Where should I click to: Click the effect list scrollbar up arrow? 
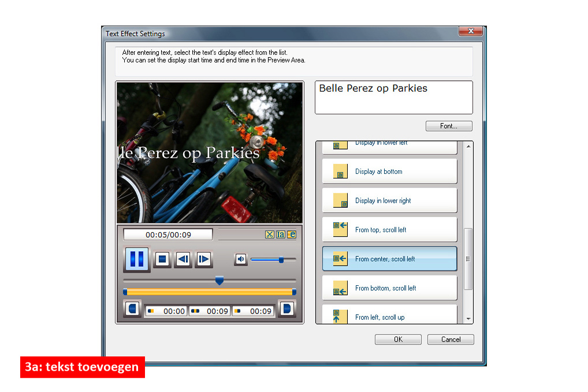pos(468,146)
